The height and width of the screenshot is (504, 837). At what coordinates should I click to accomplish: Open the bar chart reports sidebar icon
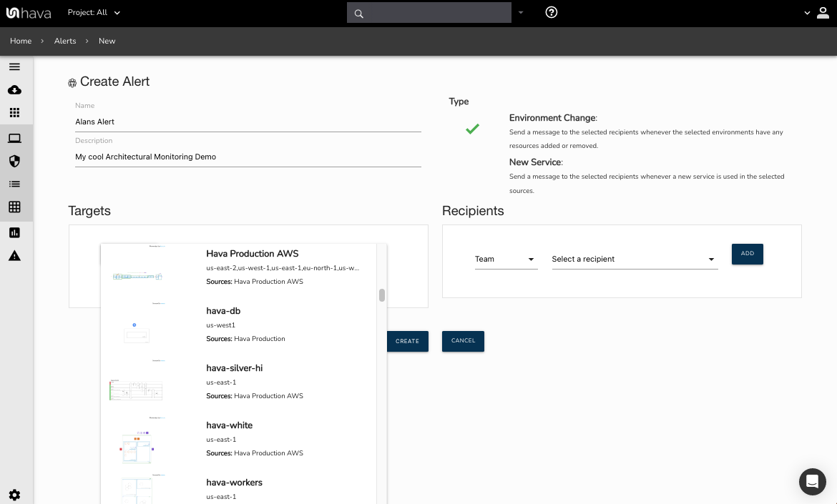click(x=14, y=232)
